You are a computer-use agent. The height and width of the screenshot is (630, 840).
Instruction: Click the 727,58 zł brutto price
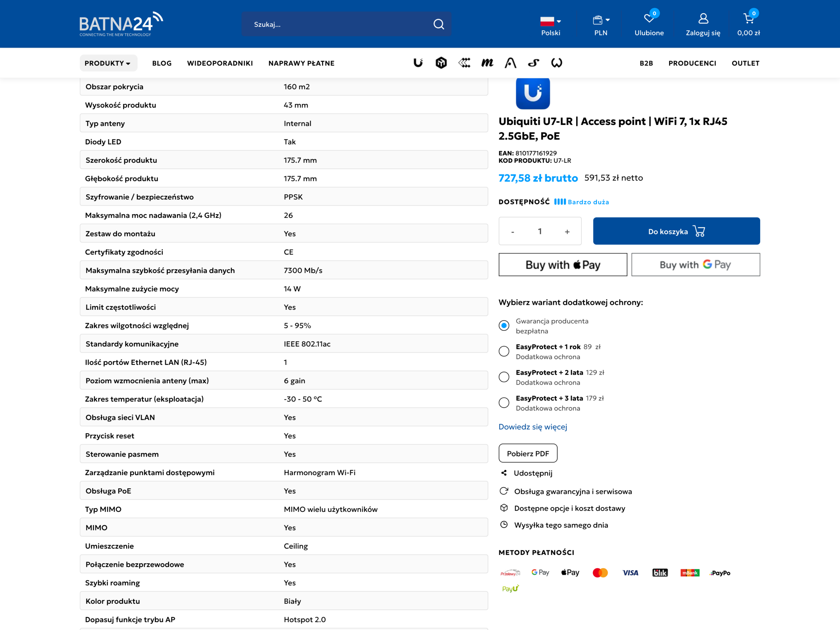[538, 178]
